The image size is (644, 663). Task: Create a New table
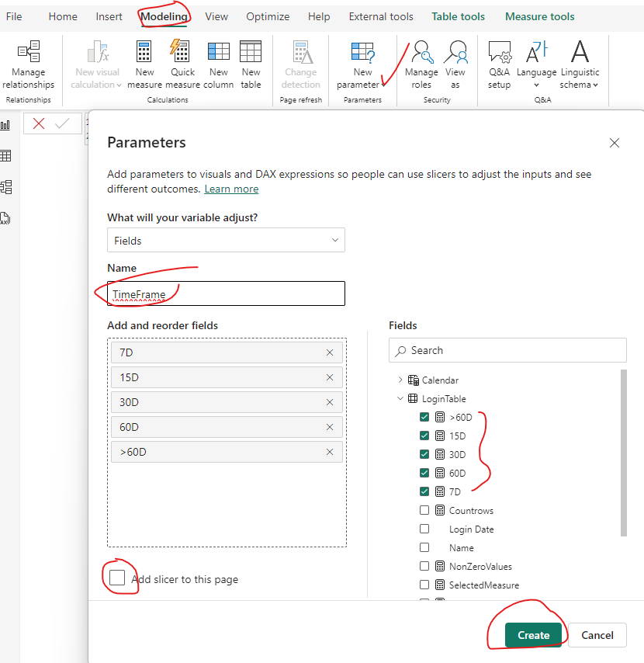[251, 64]
